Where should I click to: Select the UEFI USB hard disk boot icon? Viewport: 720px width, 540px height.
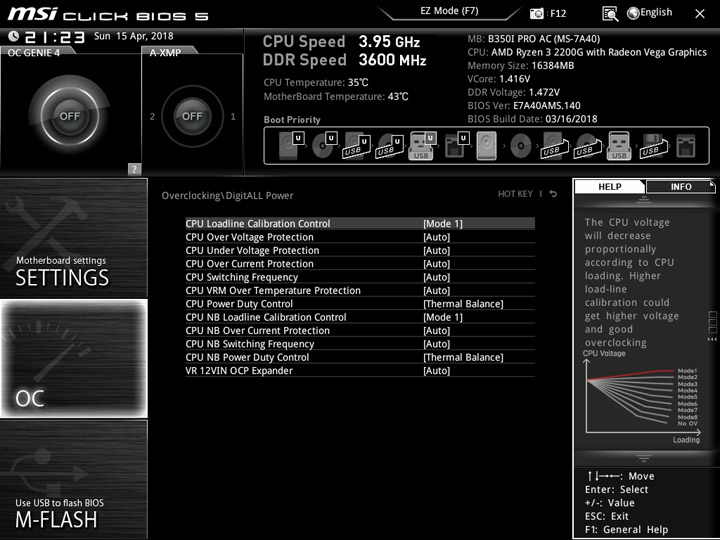coord(357,146)
